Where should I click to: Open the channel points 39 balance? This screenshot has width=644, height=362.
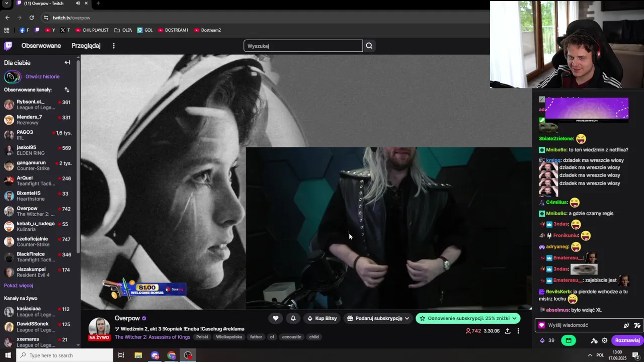[x=547, y=340]
